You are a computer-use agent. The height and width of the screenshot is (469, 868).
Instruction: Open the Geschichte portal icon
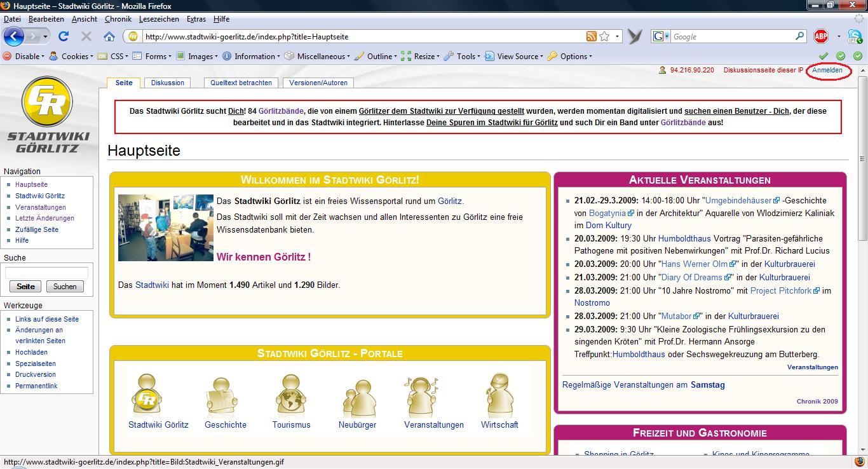[225, 395]
